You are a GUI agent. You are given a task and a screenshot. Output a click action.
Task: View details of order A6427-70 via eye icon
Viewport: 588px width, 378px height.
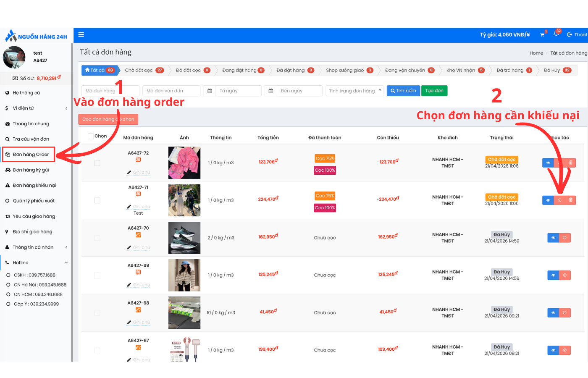pos(553,238)
